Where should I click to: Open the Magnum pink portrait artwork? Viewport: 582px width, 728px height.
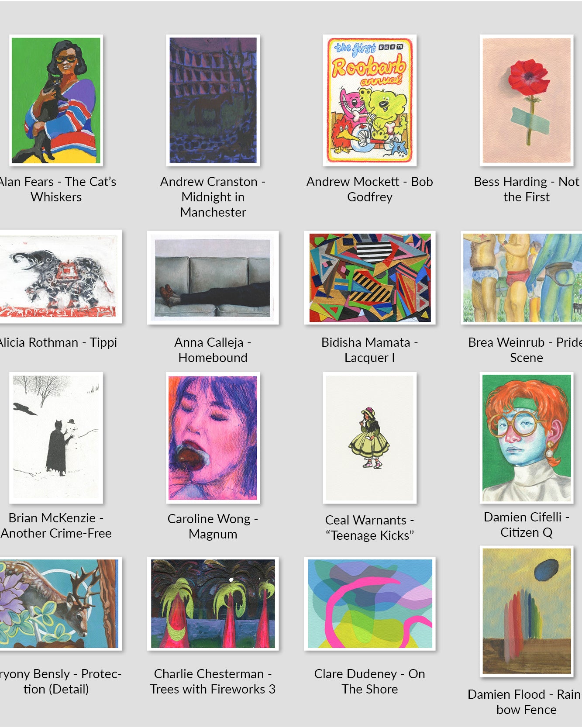(x=213, y=438)
